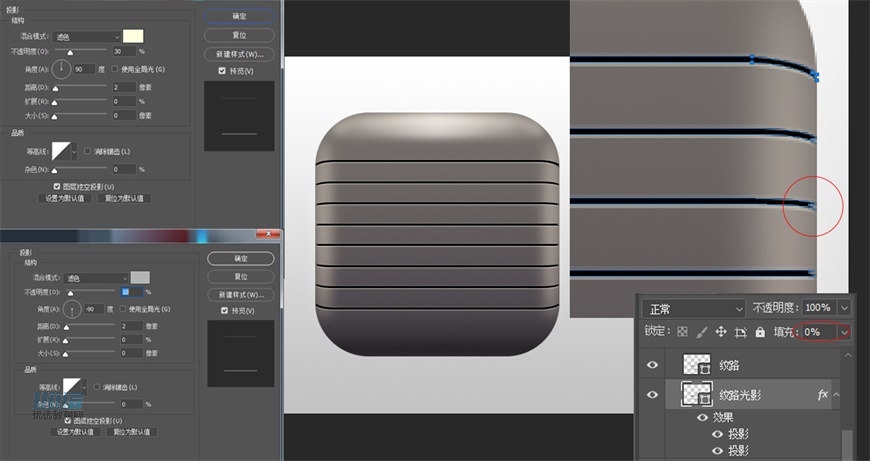The height and width of the screenshot is (461, 870).
Task: Toggle 预览 checkbox in the 10% opacity dialog
Action: tap(224, 311)
